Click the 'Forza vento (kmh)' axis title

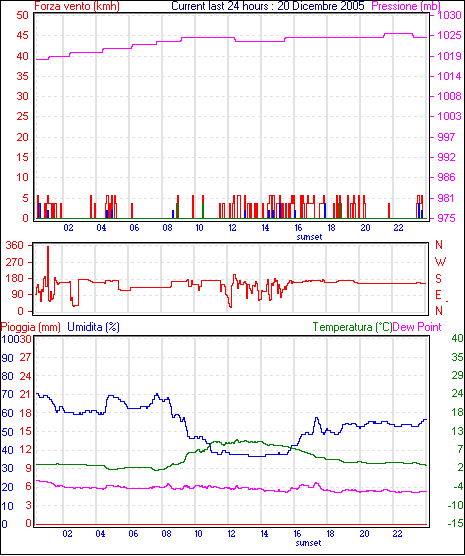pos(77,6)
